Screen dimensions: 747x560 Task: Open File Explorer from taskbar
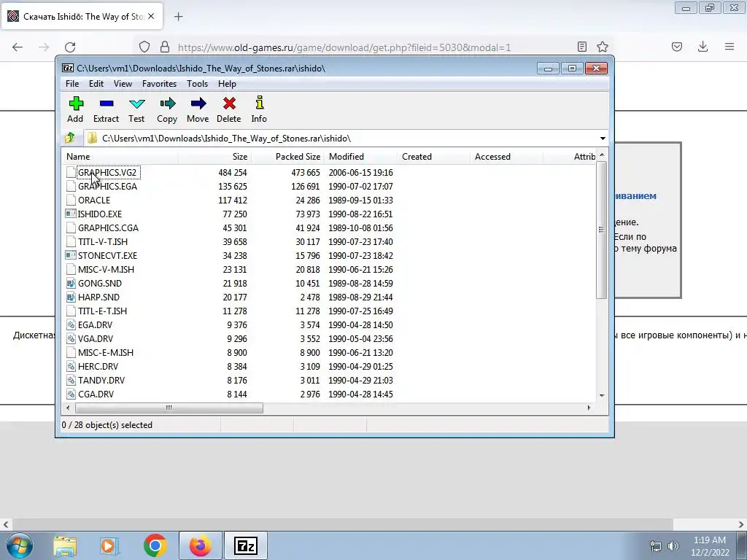(65, 545)
